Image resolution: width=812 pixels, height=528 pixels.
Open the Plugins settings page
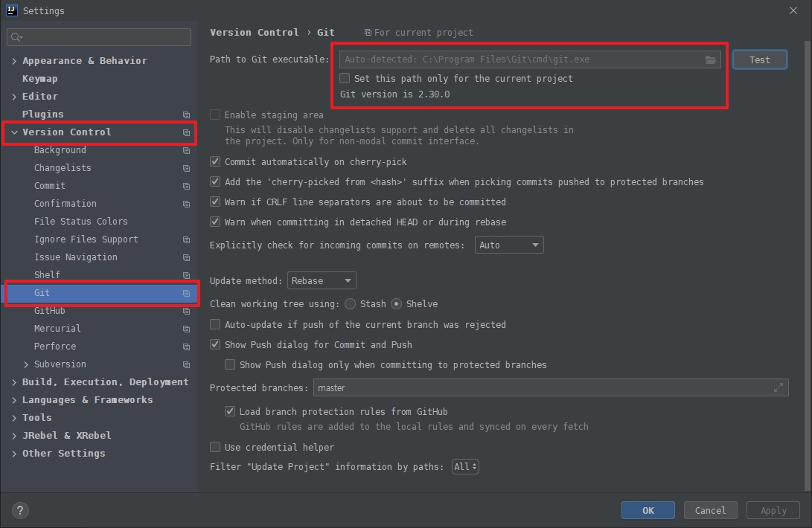43,115
